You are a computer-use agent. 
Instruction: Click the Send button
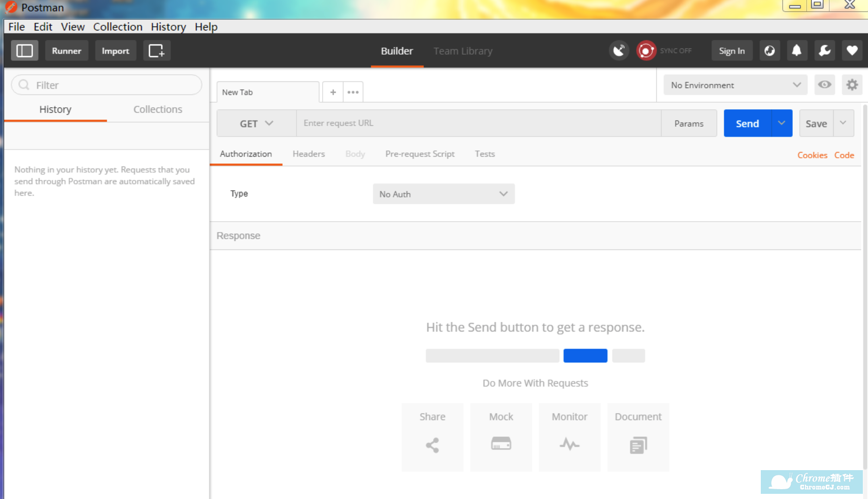tap(746, 123)
